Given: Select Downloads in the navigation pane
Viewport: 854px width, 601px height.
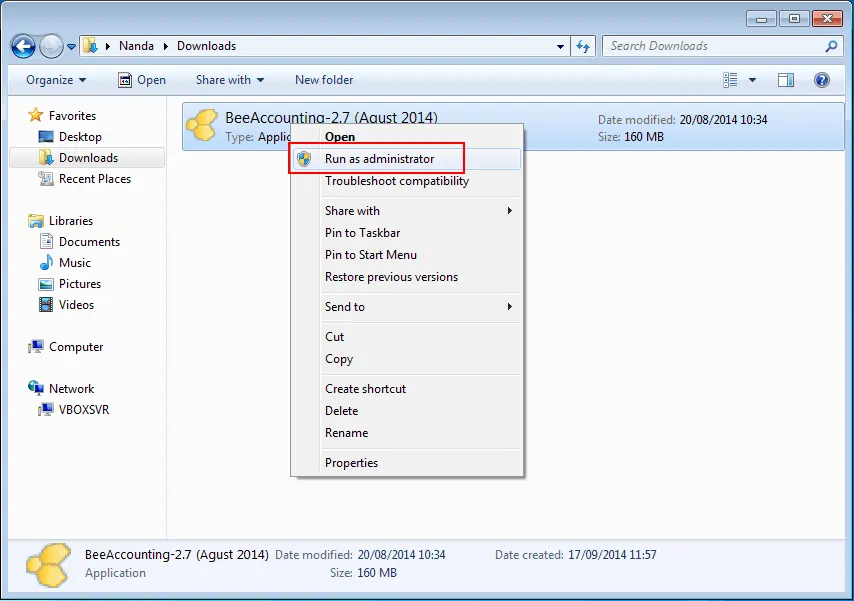Looking at the screenshot, I should (88, 158).
